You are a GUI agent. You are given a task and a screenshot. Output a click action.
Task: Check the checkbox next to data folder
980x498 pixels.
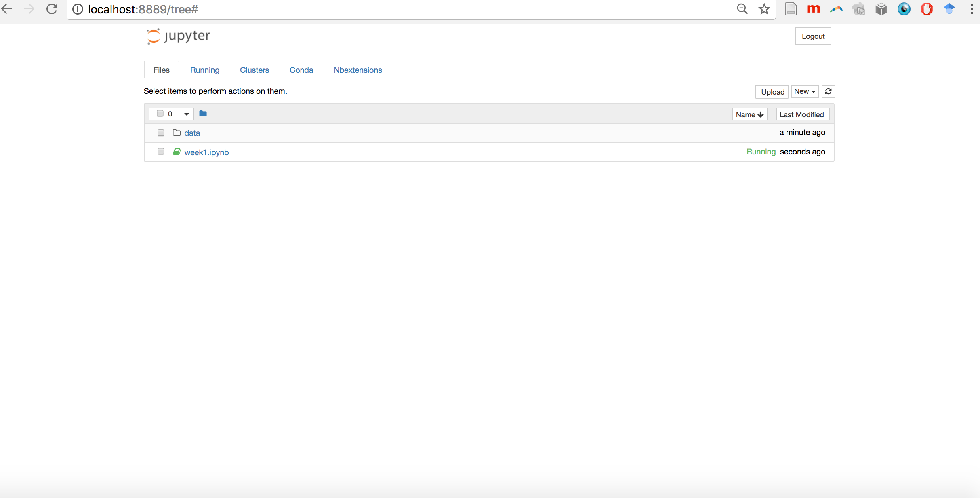point(161,133)
